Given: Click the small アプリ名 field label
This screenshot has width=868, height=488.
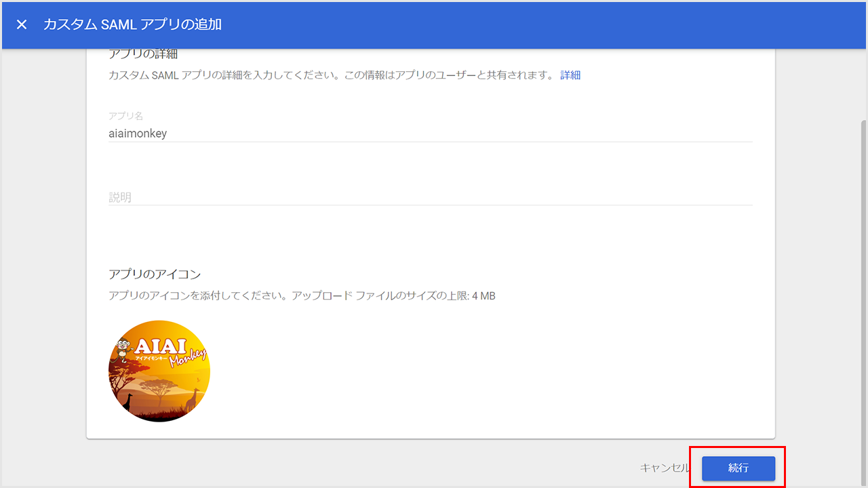Looking at the screenshot, I should [x=125, y=116].
